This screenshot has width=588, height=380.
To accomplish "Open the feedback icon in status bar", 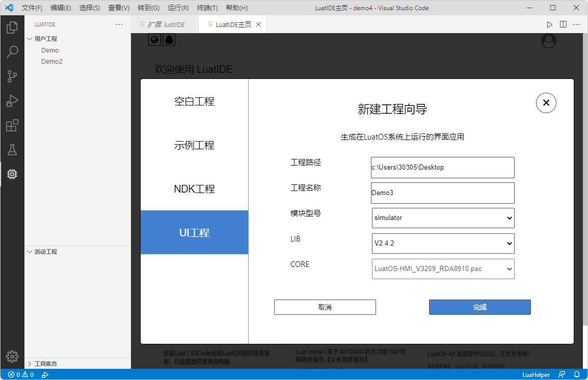I will (562, 374).
